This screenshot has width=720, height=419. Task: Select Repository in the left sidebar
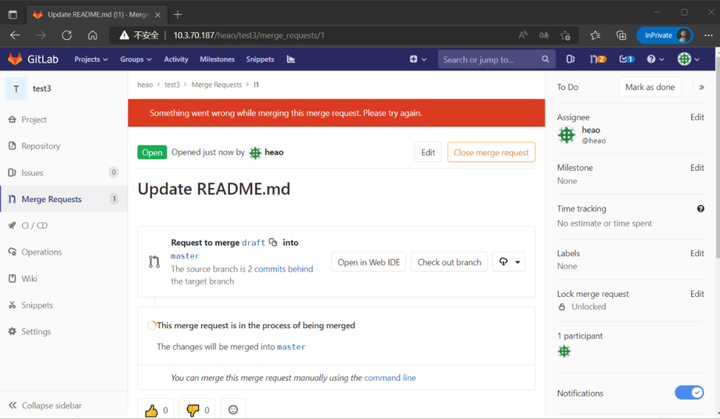[40, 146]
